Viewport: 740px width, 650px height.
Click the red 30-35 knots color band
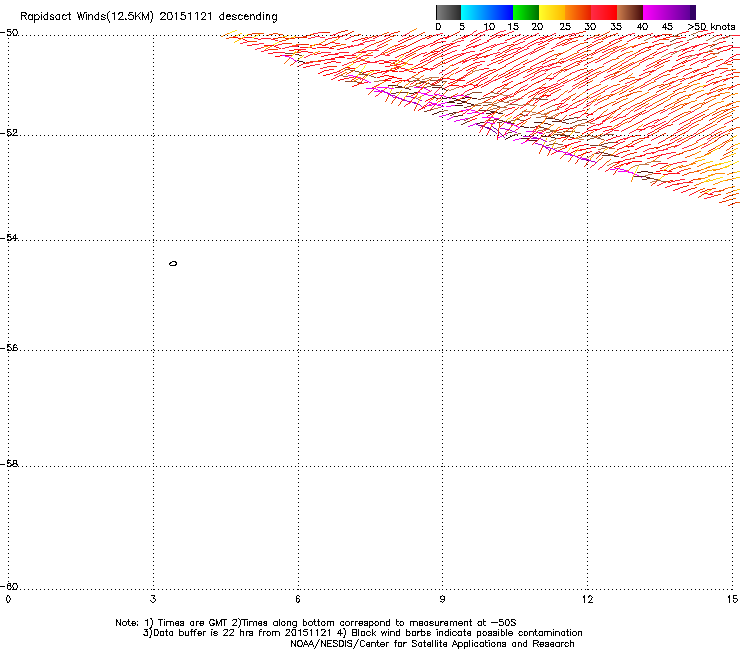point(604,12)
